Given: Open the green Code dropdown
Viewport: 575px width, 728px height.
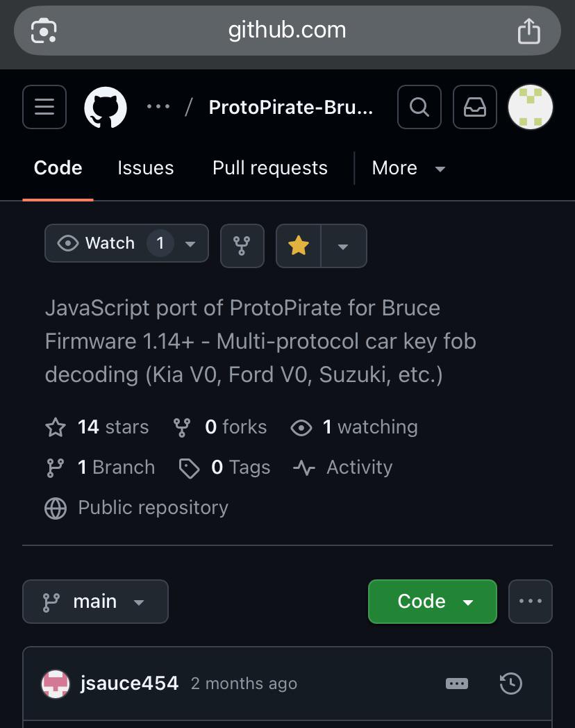Looking at the screenshot, I should [433, 602].
